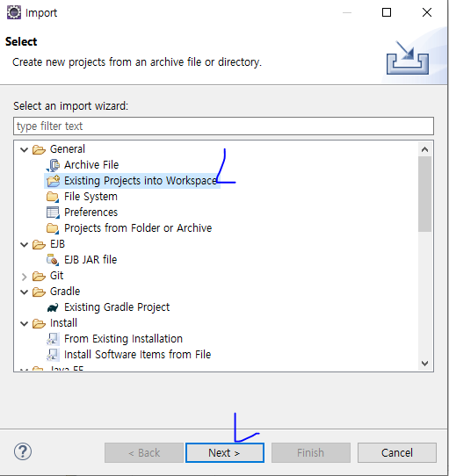Click the Archive File icon
This screenshot has width=449, height=476.
53,165
